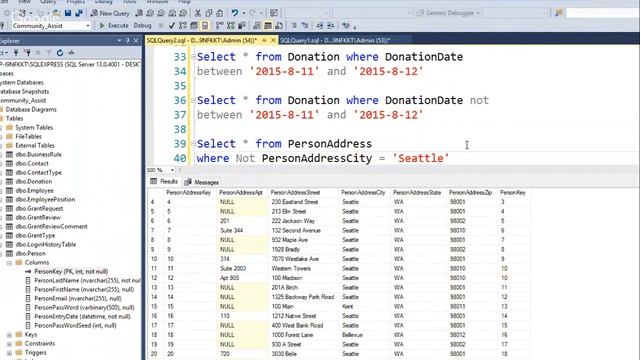640x360 pixels.
Task: Specify values for template parameters icon
Action: tap(346, 26)
